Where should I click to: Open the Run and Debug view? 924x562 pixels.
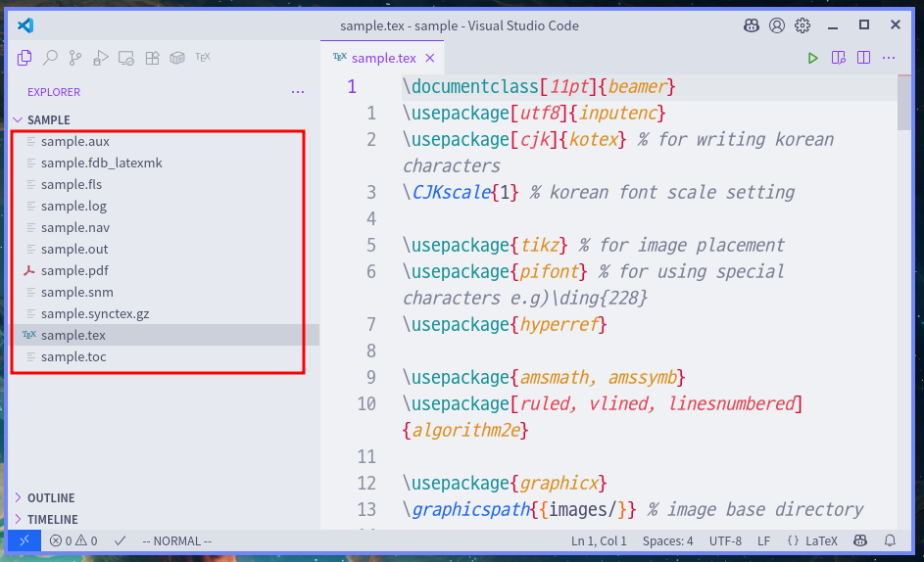[100, 58]
